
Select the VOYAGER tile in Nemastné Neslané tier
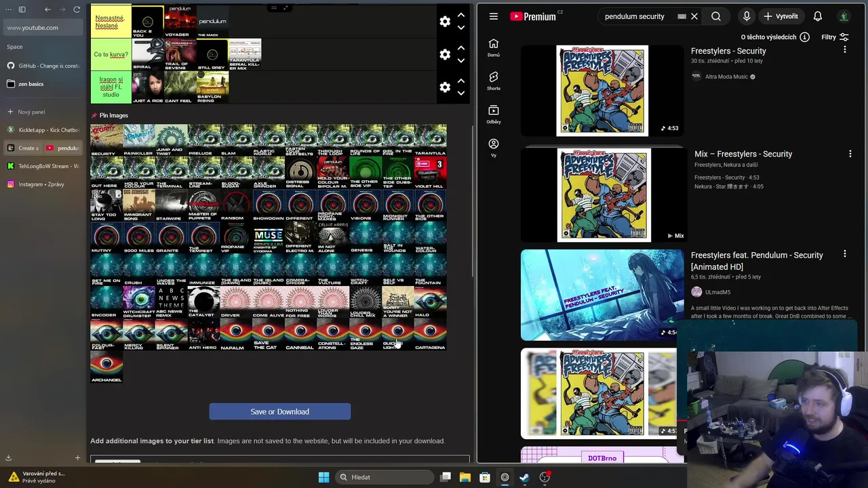tap(180, 22)
